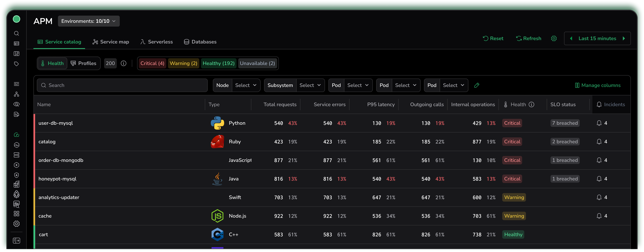This screenshot has height=252, width=644.
Task: Switch to the Health view toggle
Action: (52, 63)
